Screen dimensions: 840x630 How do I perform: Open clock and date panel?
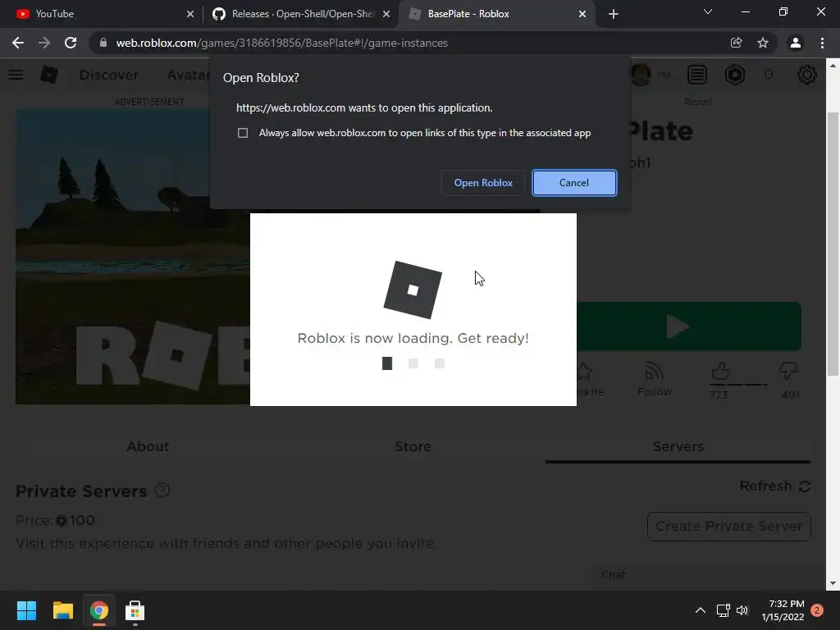tap(783, 610)
